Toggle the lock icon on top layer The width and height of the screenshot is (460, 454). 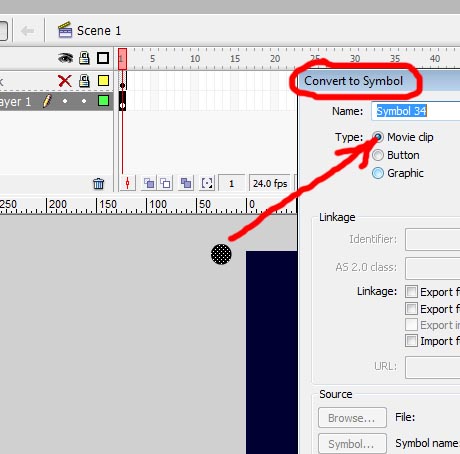pos(84,81)
